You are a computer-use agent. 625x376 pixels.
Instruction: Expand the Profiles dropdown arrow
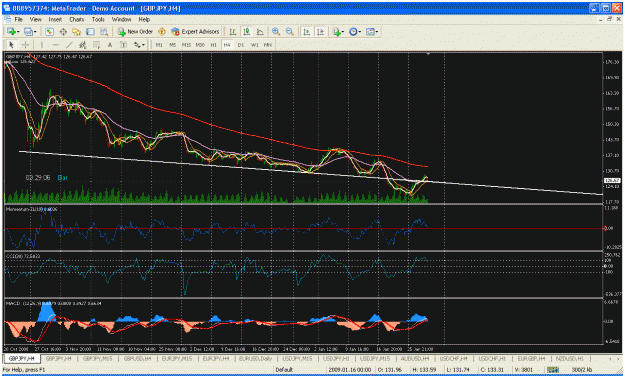point(35,31)
